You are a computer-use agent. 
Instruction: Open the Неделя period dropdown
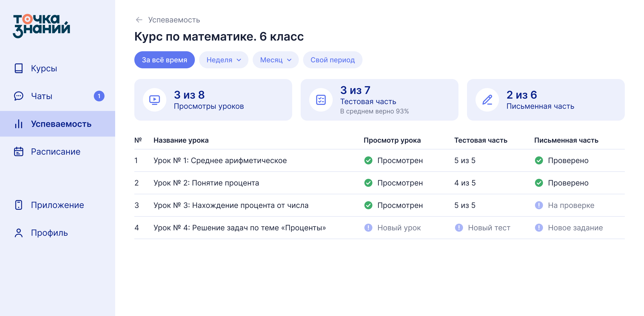tap(224, 60)
